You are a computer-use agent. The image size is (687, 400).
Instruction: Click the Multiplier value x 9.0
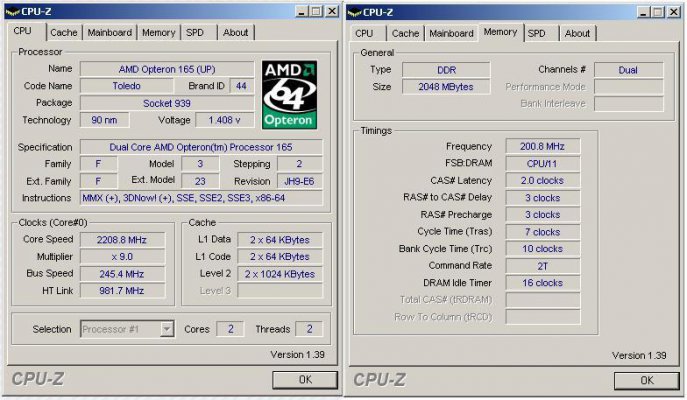pyautogui.click(x=122, y=257)
